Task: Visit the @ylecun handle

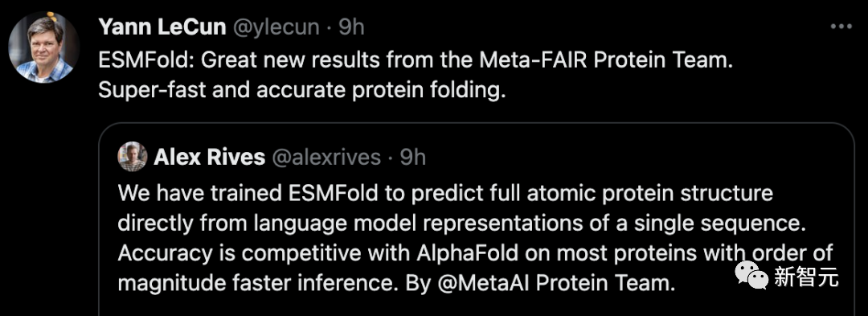Action: 275,27
